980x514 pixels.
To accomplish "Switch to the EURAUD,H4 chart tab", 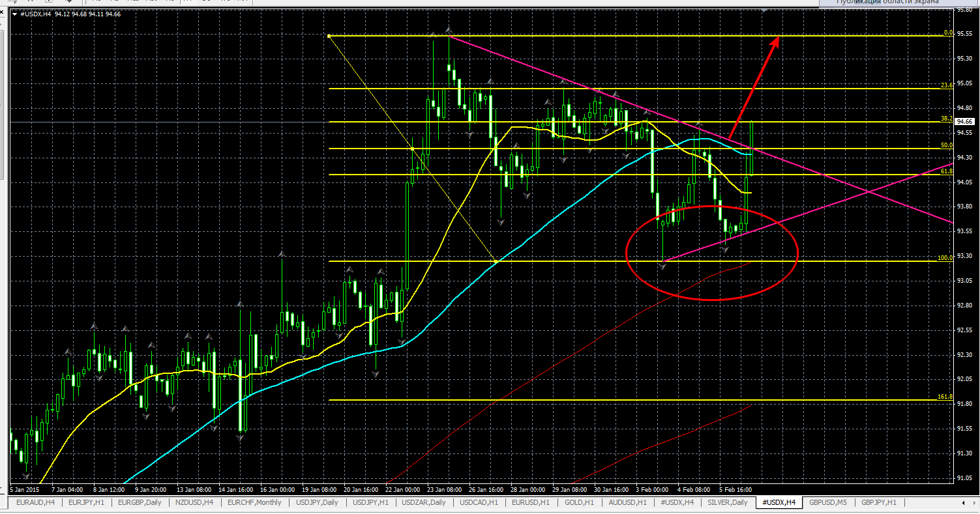I will coord(36,502).
